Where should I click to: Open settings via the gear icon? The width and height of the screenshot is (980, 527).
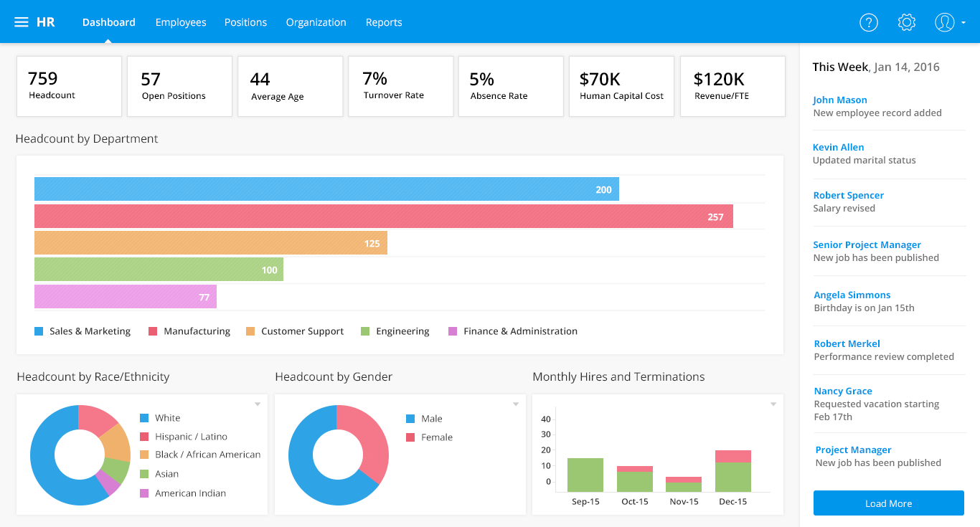[907, 22]
